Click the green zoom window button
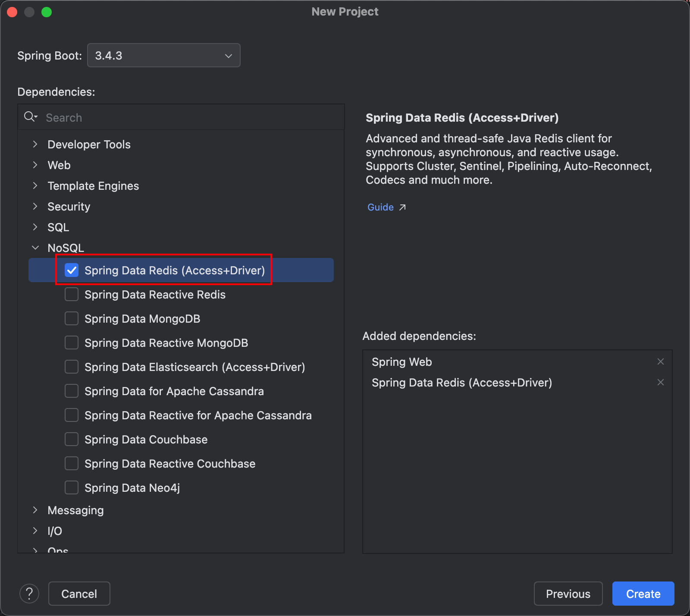 click(x=47, y=12)
